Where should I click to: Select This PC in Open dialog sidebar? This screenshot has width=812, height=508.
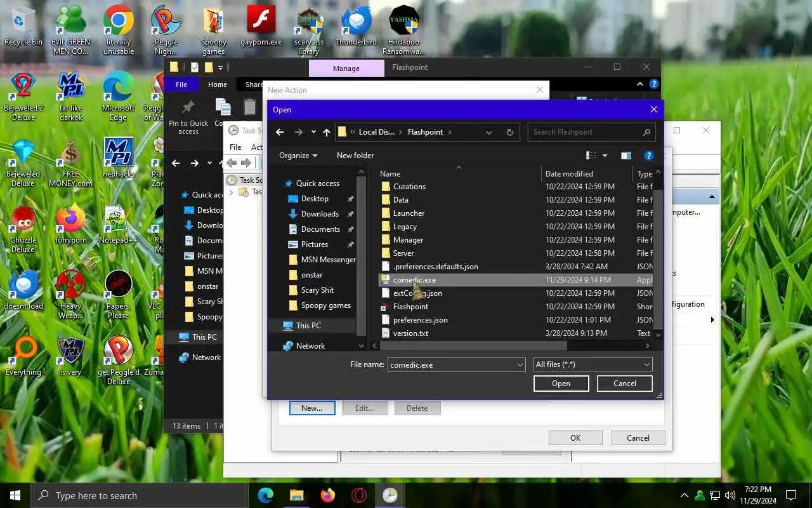pyautogui.click(x=308, y=326)
